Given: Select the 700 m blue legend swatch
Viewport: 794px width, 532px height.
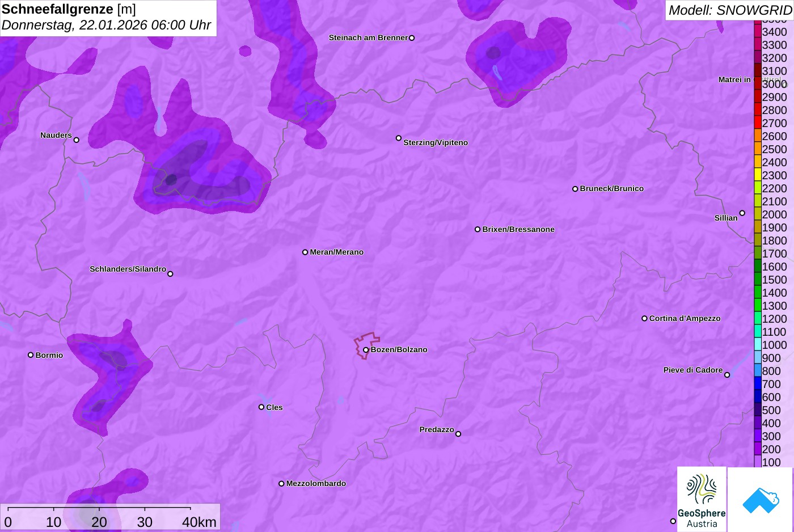Looking at the screenshot, I should [758, 383].
